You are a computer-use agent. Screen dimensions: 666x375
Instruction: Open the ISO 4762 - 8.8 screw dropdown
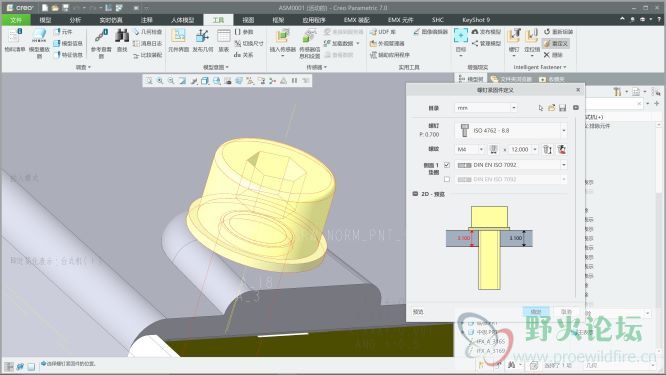click(564, 131)
